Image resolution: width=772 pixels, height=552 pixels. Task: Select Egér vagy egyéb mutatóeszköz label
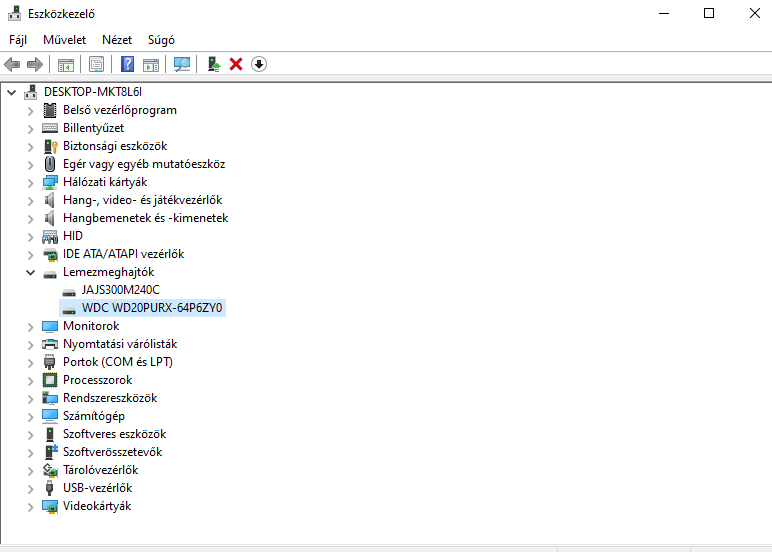click(x=144, y=164)
